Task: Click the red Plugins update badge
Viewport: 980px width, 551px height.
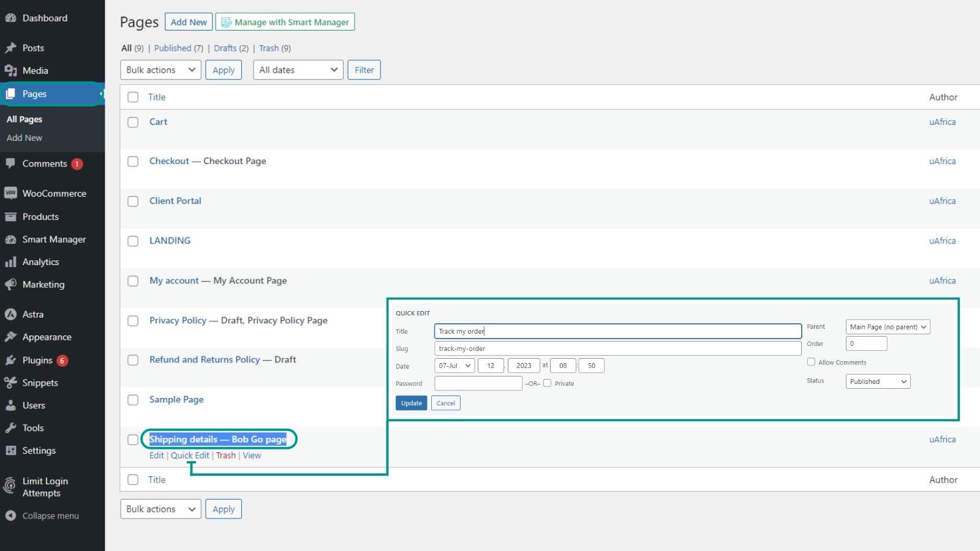Action: click(x=62, y=361)
